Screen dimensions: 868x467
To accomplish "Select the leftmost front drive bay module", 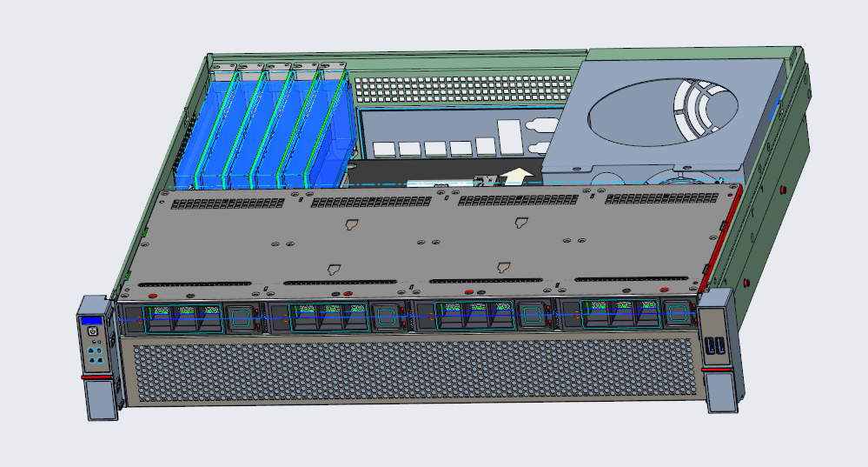I will (x=190, y=318).
